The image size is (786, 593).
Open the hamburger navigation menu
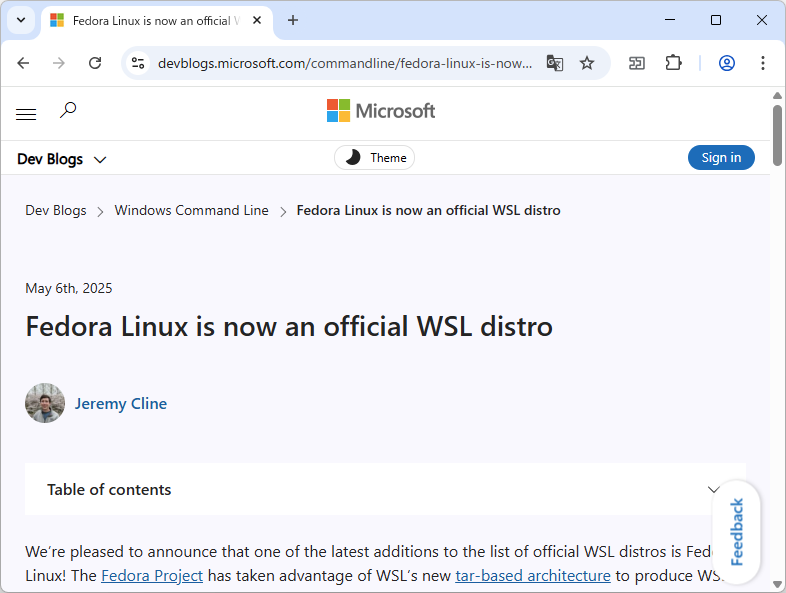26,114
